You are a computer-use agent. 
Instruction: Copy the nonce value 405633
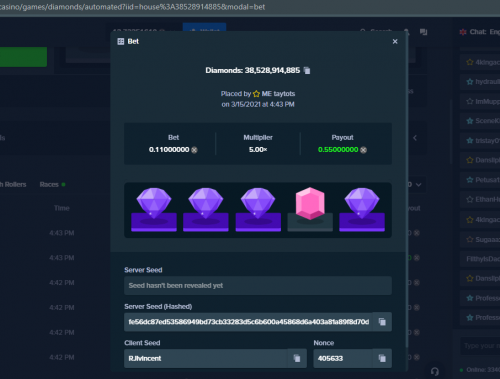382,358
